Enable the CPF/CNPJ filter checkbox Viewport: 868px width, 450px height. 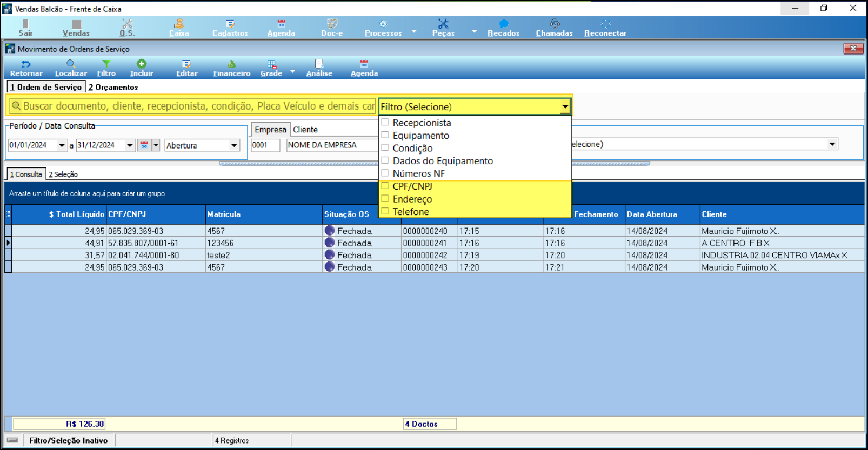coord(385,186)
